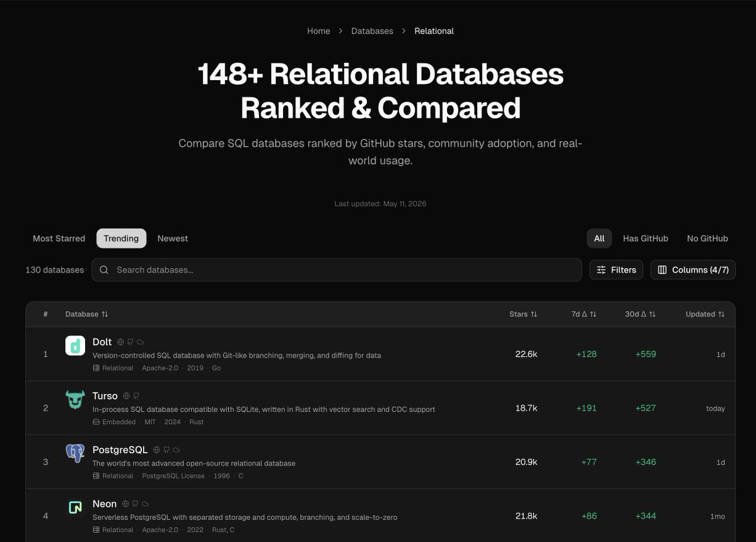
Task: Sort by the 30d delta column
Action: pyautogui.click(x=640, y=314)
